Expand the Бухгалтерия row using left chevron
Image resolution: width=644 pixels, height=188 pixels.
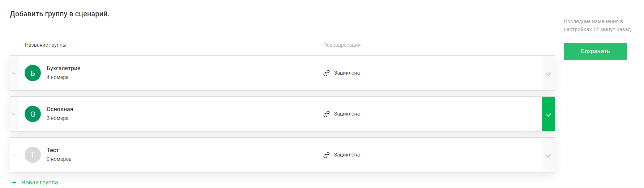pos(14,73)
